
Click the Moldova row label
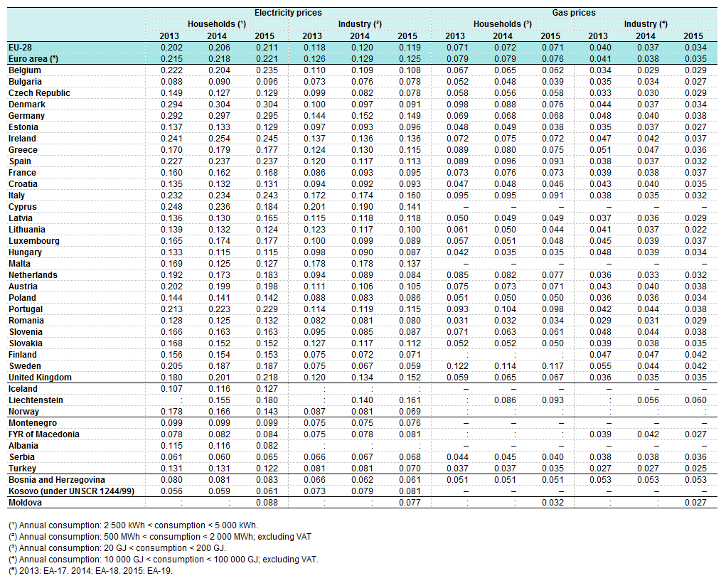pos(25,503)
